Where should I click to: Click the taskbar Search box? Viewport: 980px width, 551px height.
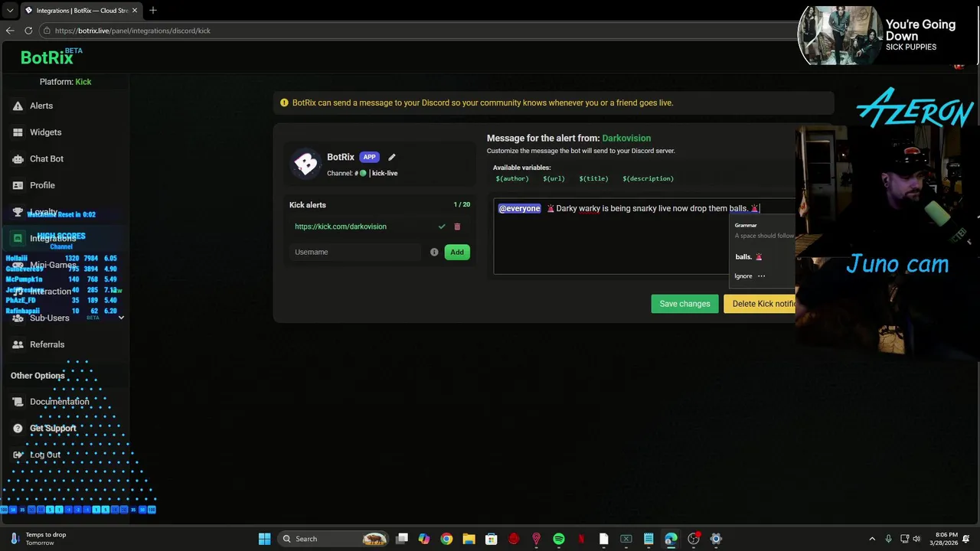point(333,539)
